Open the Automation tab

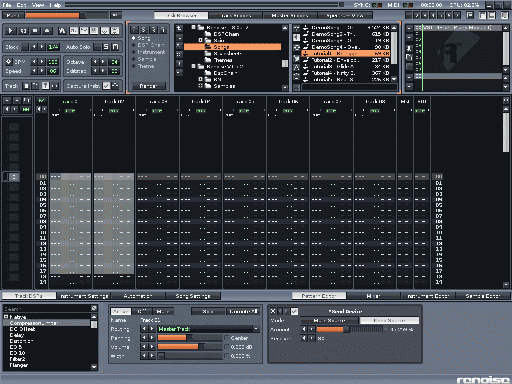pos(138,296)
